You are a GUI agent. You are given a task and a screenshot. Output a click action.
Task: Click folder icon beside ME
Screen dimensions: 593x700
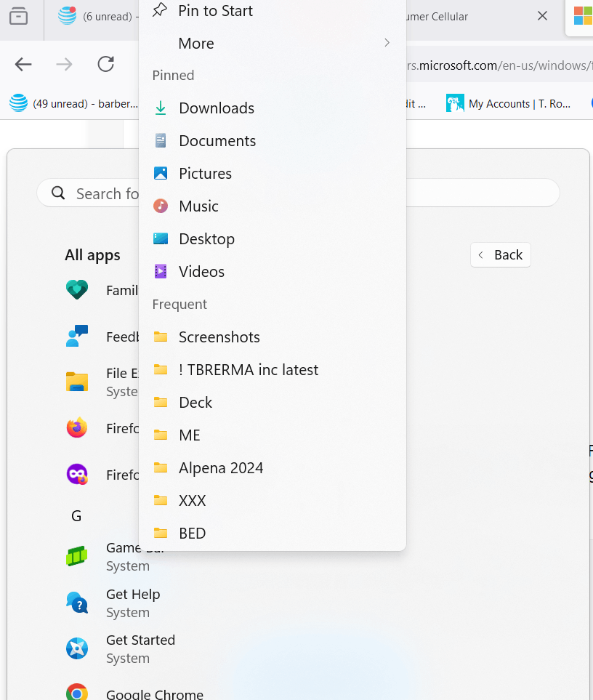161,435
